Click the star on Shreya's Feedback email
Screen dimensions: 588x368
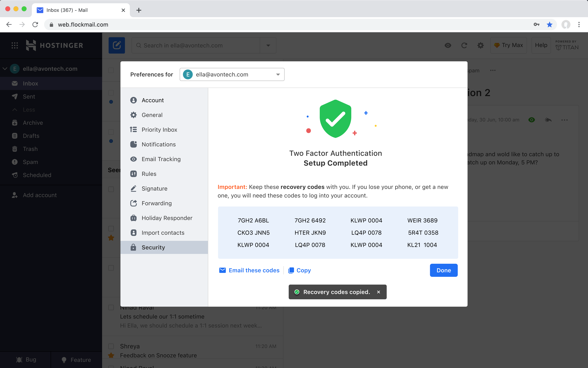click(111, 355)
